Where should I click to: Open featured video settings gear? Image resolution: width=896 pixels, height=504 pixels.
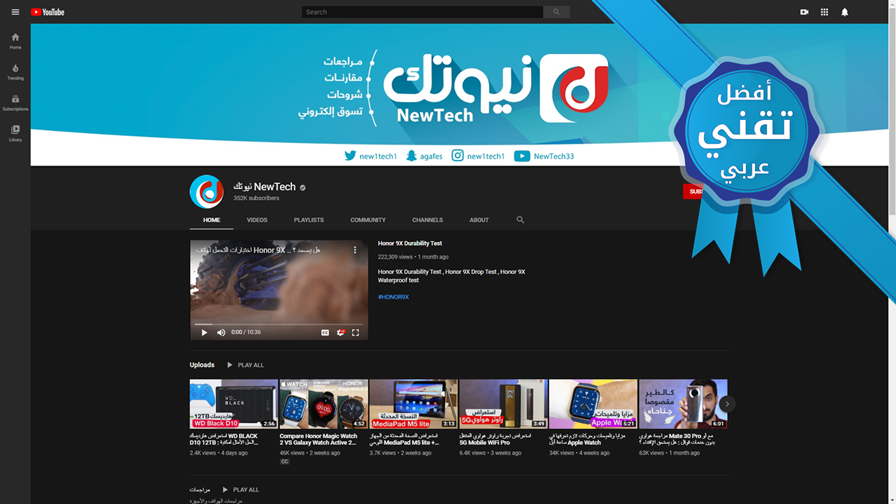(341, 333)
